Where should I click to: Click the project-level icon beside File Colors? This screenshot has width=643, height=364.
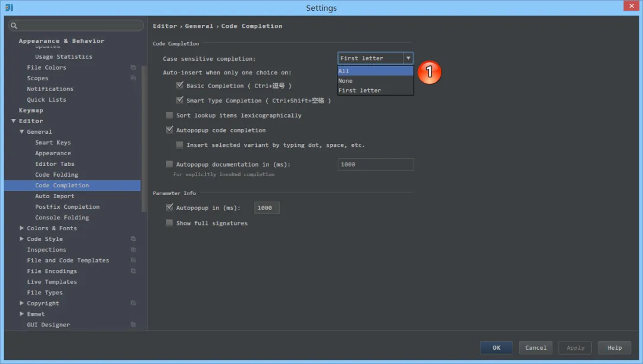[132, 67]
